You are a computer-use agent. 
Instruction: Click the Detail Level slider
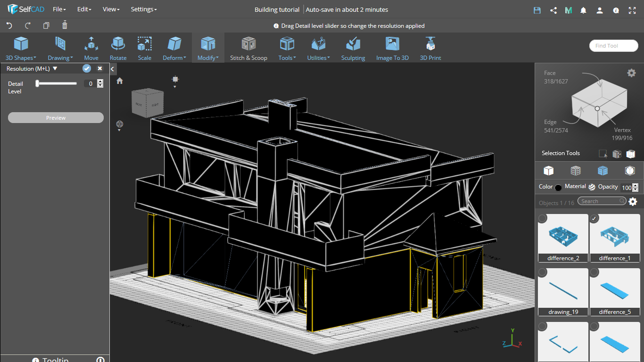tap(56, 83)
